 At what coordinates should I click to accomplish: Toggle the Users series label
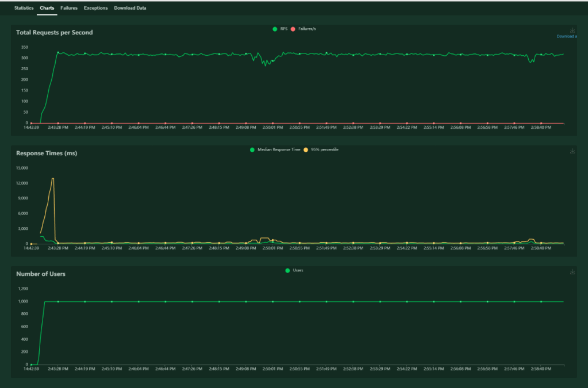298,270
